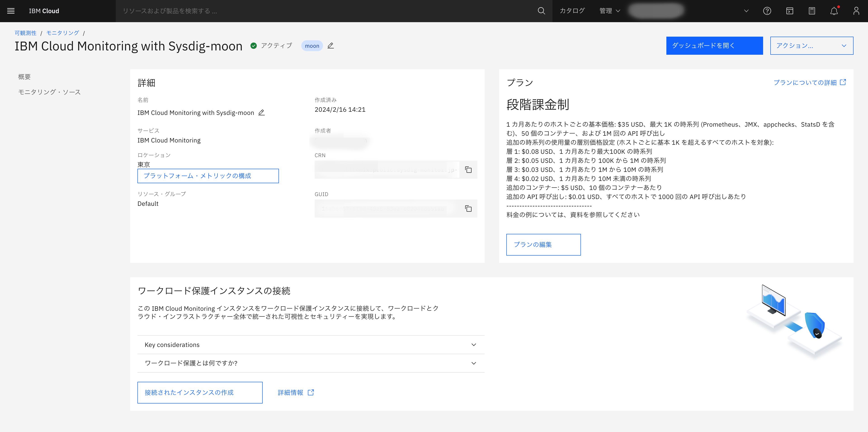
Task: Open the カタログ menu item
Action: (572, 10)
